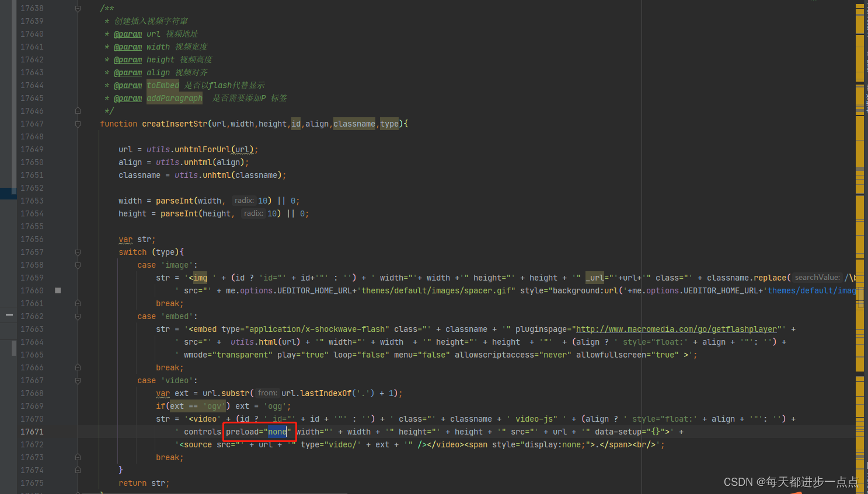
Task: Click the spacer.gif path string
Action: 436,290
